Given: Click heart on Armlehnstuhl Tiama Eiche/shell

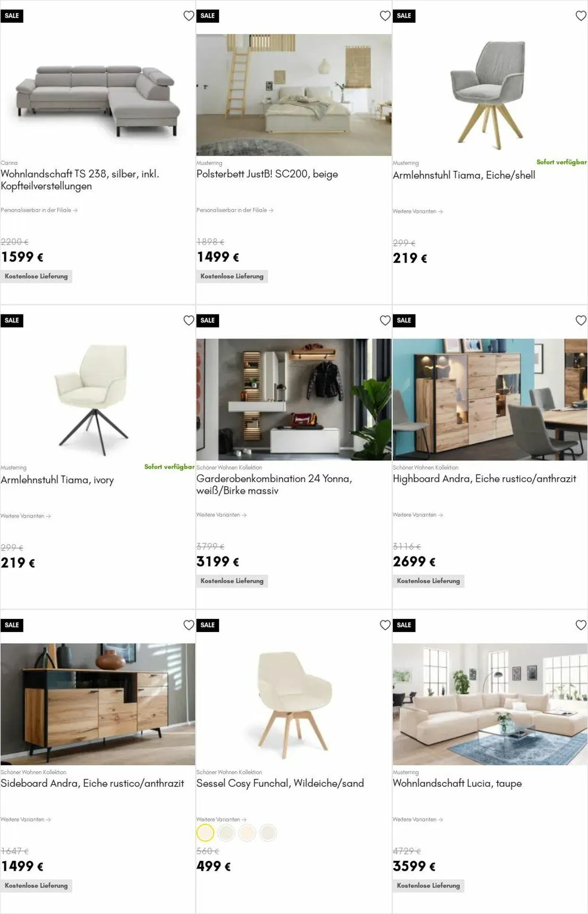Looking at the screenshot, I should [x=581, y=16].
